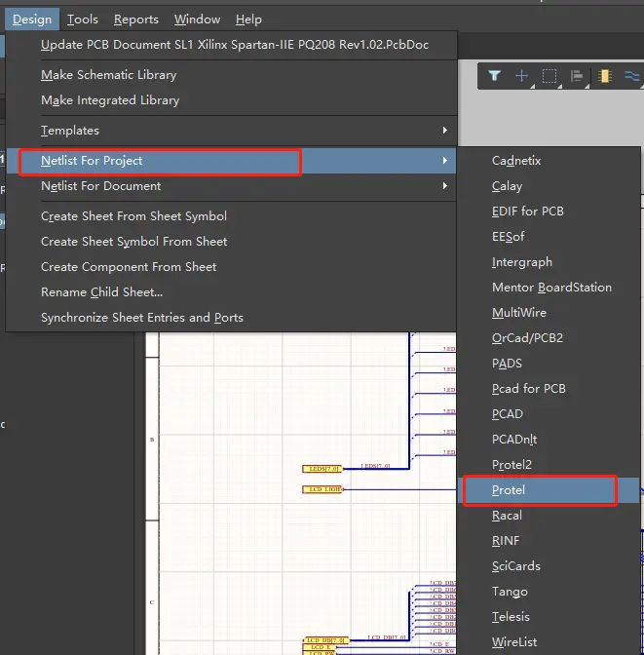This screenshot has height=655, width=644.
Task: Select Make Integrated Library
Action: coord(231,100)
